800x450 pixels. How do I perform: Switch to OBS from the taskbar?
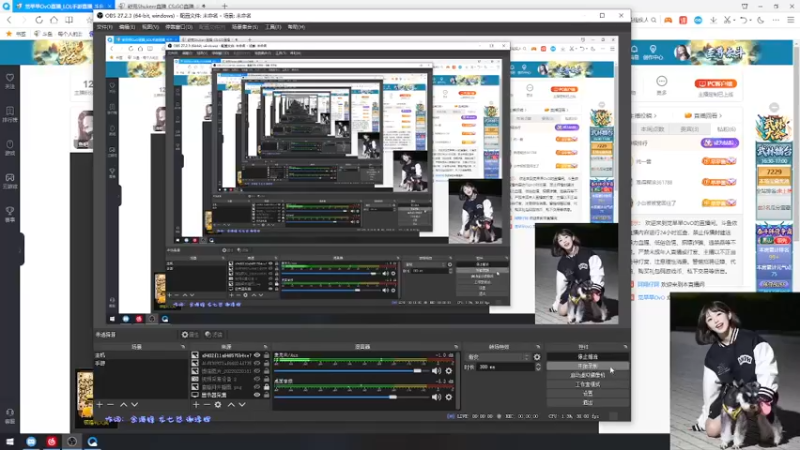72,441
